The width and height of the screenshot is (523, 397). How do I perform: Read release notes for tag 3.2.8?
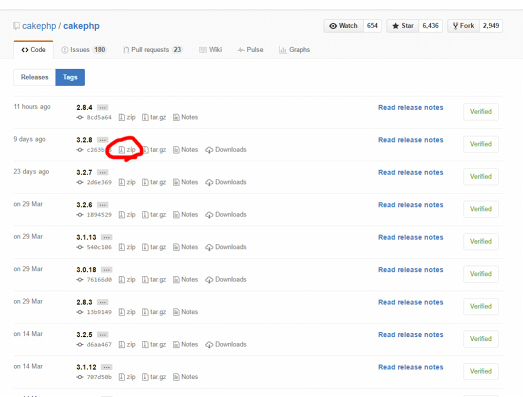(x=411, y=140)
